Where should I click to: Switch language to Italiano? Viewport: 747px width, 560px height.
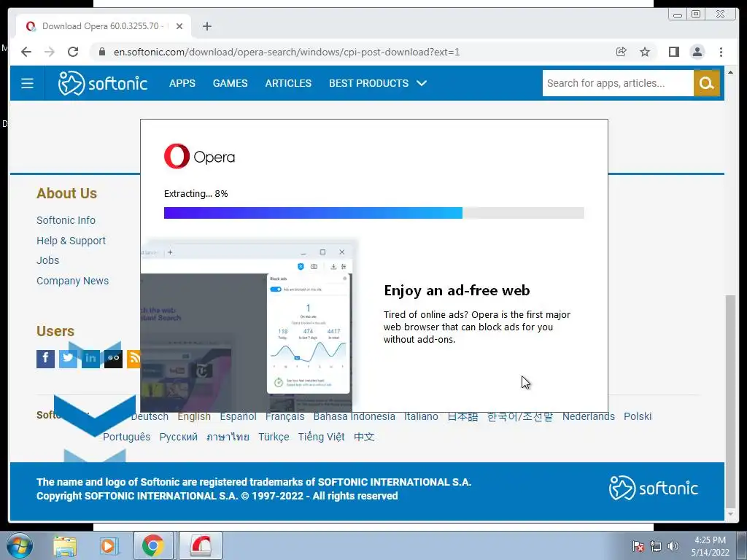[421, 416]
